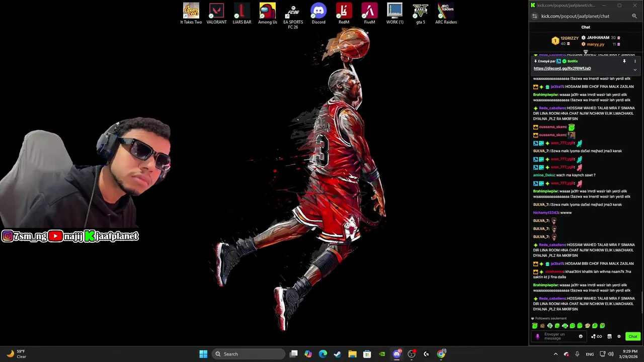
Task: Switch to Chrome in the taskbar
Action: click(x=441, y=354)
